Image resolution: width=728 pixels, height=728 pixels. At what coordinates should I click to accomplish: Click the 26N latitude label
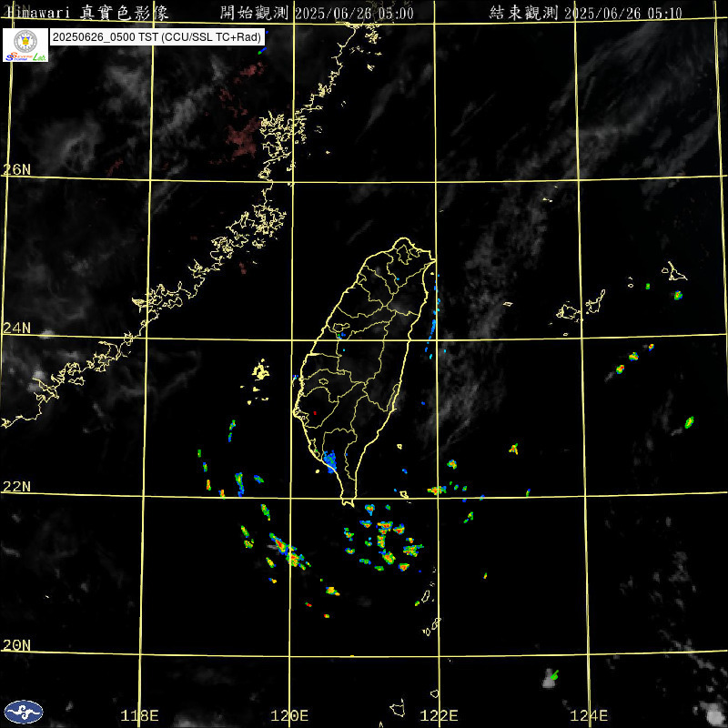tap(16, 169)
